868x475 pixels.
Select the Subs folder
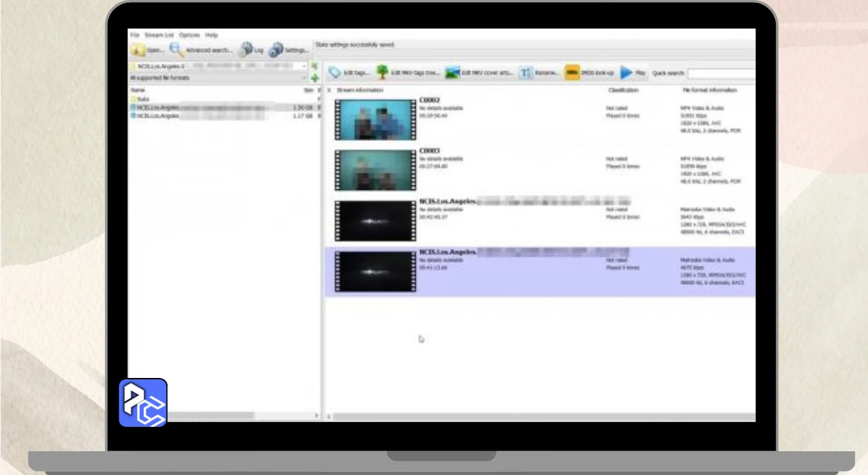(140, 99)
